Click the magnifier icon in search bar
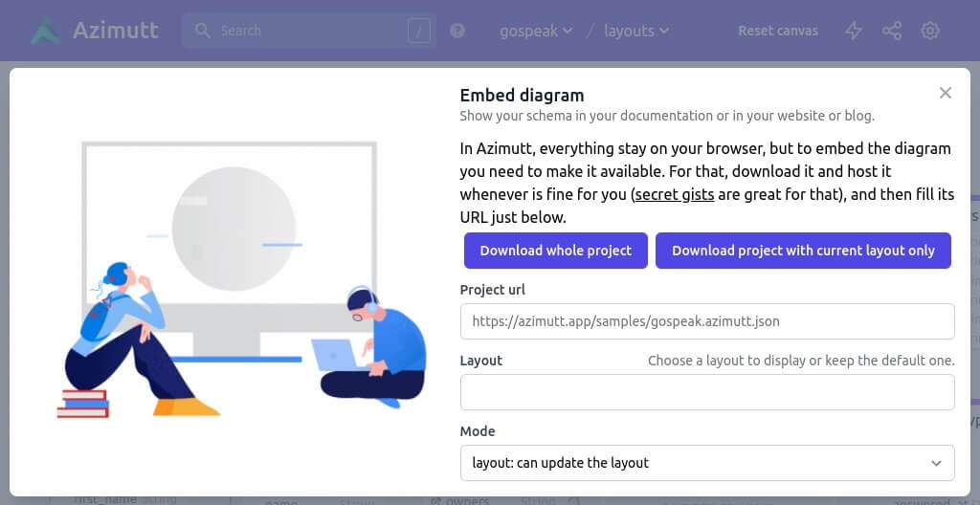Screen dimensions: 980x505 point(202,31)
